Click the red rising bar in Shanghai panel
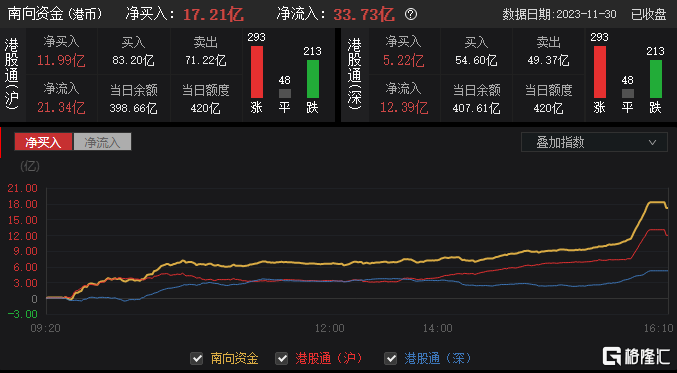The width and height of the screenshot is (677, 373). (x=257, y=72)
